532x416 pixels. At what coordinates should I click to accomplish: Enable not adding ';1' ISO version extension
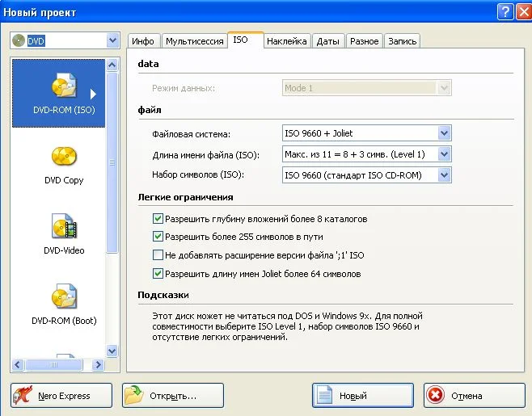[158, 254]
